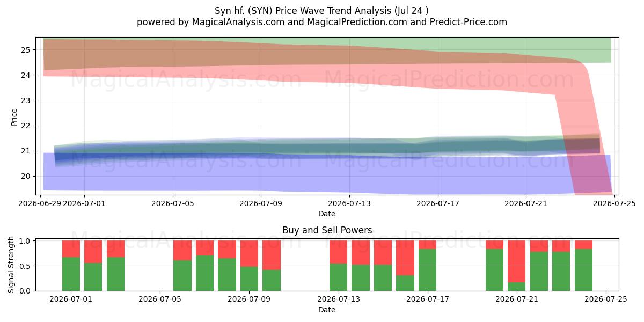Click the first buy/sell bar at 2026-07-01
Screen dimensions: 644x322
(71, 266)
